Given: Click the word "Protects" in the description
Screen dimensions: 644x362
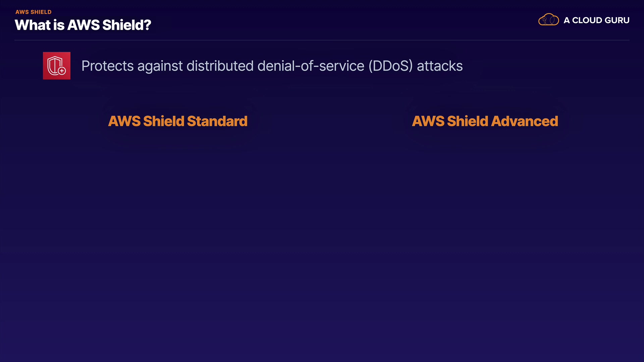Looking at the screenshot, I should (107, 66).
